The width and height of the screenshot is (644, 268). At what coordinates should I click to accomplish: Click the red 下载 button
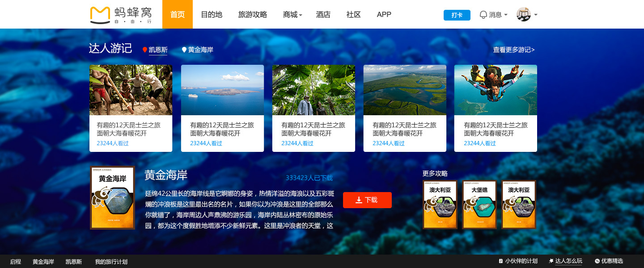click(367, 200)
